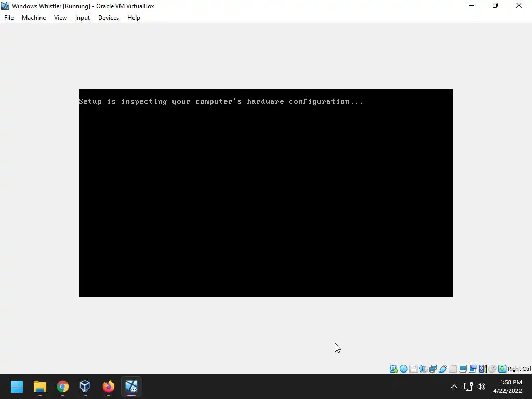Open the volume control in system tray
This screenshot has height=399, width=532.
pyautogui.click(x=481, y=387)
